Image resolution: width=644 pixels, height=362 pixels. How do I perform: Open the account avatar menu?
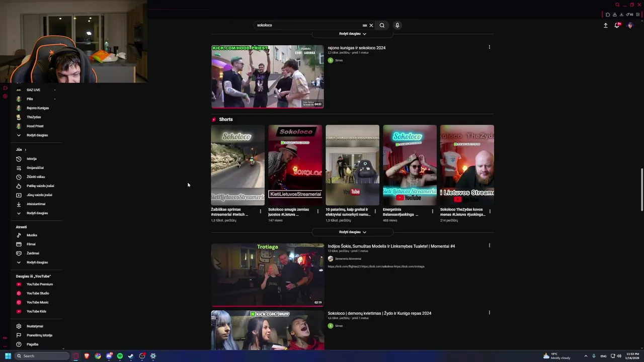tap(630, 25)
